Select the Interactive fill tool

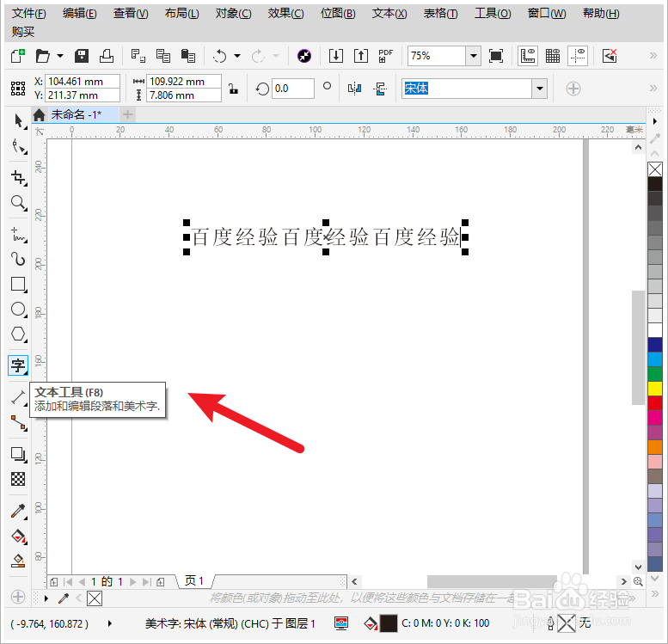18,537
